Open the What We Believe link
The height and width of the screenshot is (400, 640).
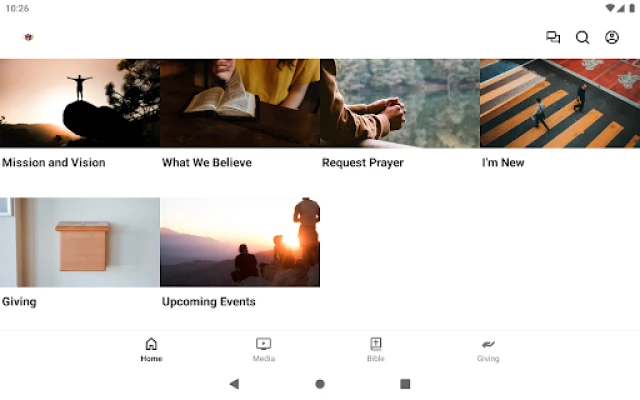click(x=207, y=163)
